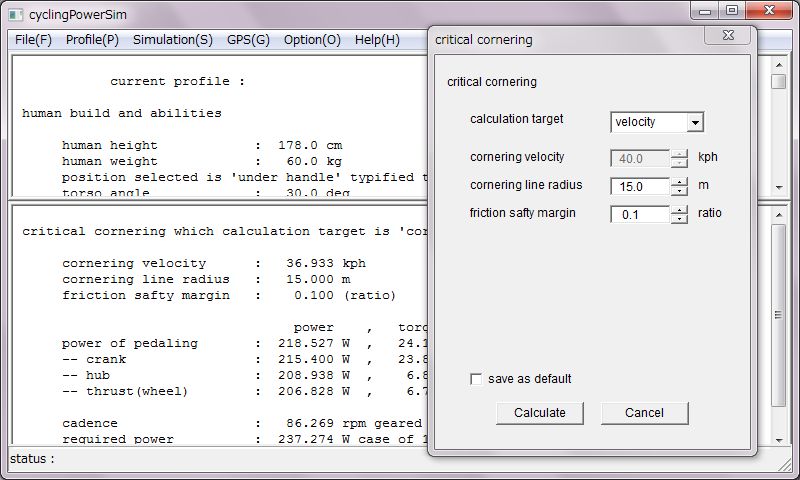Click upper pane scrollbar down arrow
The width and height of the screenshot is (800, 480).
(779, 188)
